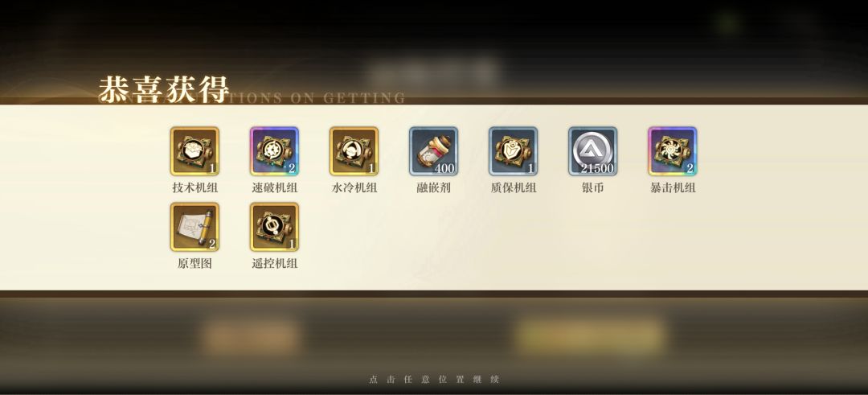View the 银币 silver coin icon
Image resolution: width=868 pixels, height=395 pixels.
click(593, 151)
